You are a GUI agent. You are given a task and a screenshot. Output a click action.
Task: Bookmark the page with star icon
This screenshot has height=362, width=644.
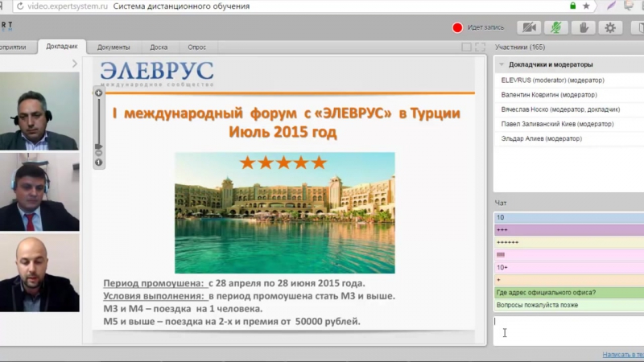587,6
